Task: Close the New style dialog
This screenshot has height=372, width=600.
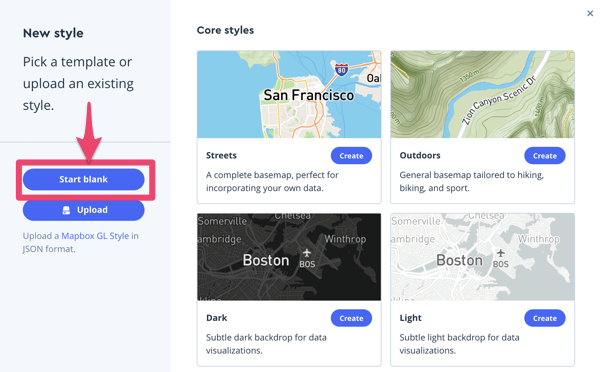Action: [590, 13]
